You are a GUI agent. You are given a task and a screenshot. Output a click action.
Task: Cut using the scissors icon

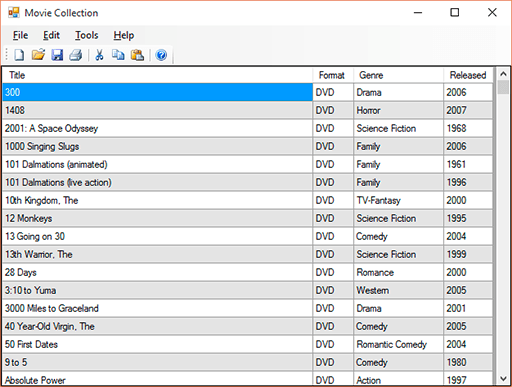pos(99,55)
